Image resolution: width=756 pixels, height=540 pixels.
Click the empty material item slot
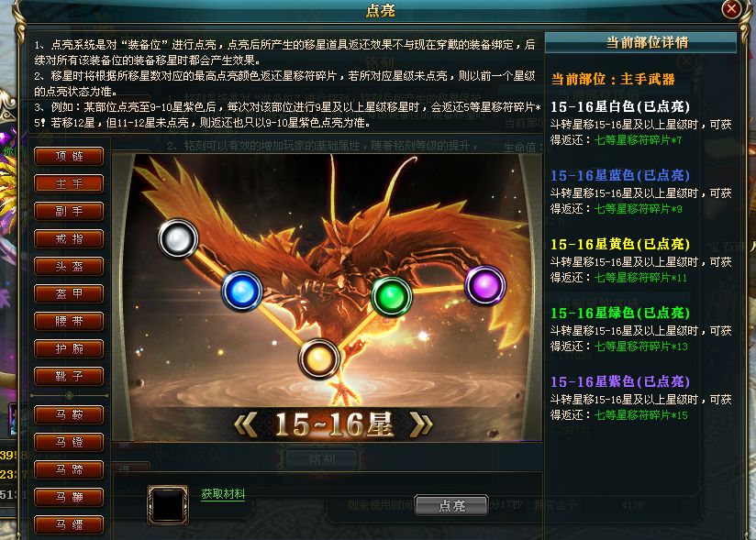pyautogui.click(x=168, y=505)
